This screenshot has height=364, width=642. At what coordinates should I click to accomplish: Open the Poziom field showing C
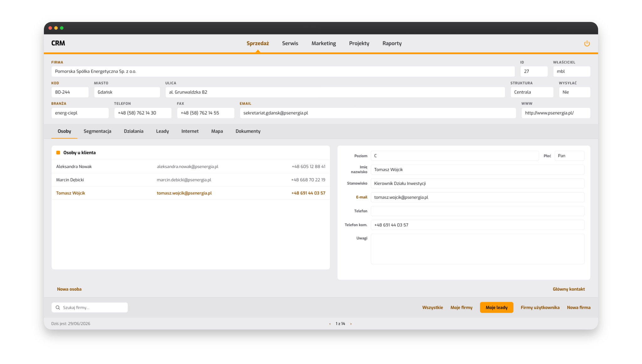tap(455, 156)
